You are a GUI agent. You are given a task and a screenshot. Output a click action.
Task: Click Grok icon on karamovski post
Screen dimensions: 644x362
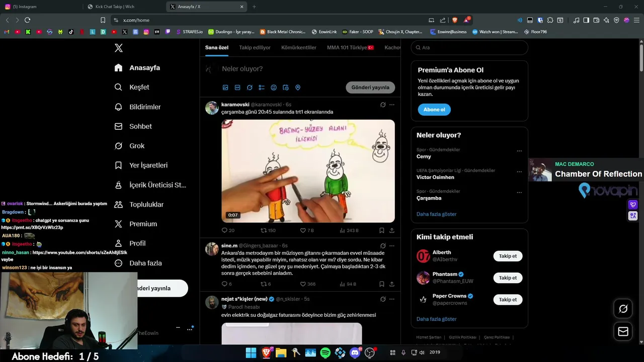383,105
